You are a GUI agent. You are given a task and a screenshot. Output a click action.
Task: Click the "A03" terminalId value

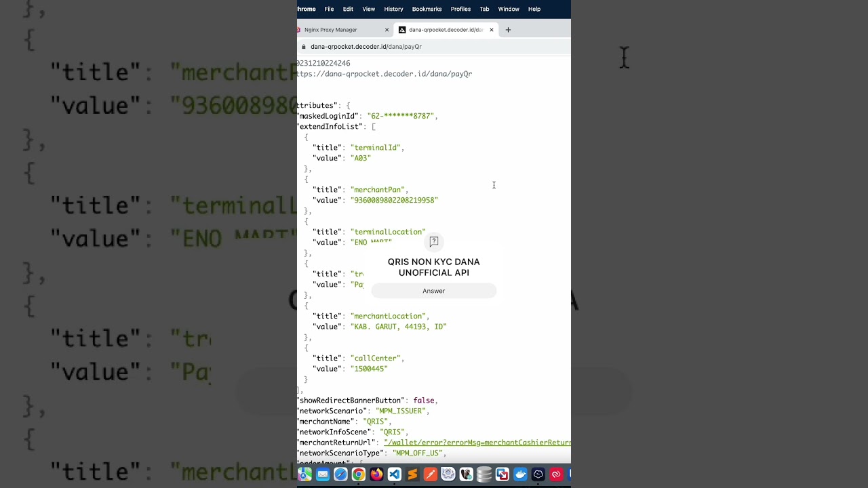[361, 158]
